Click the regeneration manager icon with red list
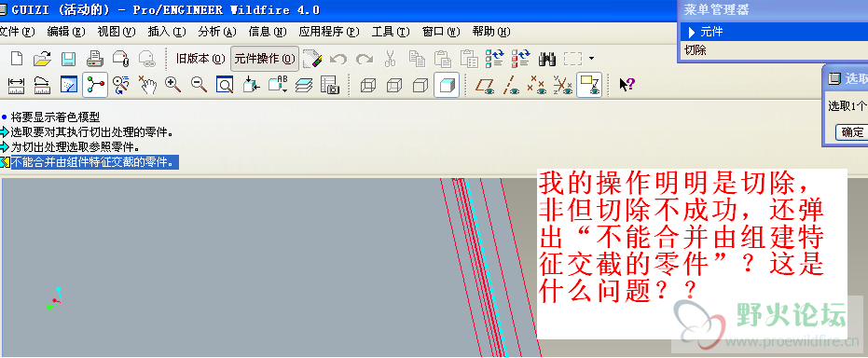This screenshot has height=358, width=868. tap(521, 59)
